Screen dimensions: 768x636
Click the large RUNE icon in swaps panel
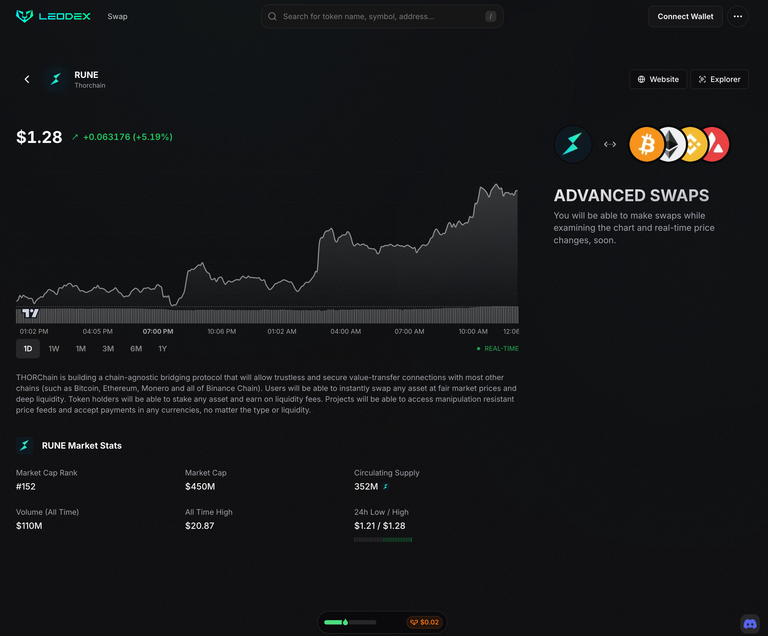(x=573, y=144)
